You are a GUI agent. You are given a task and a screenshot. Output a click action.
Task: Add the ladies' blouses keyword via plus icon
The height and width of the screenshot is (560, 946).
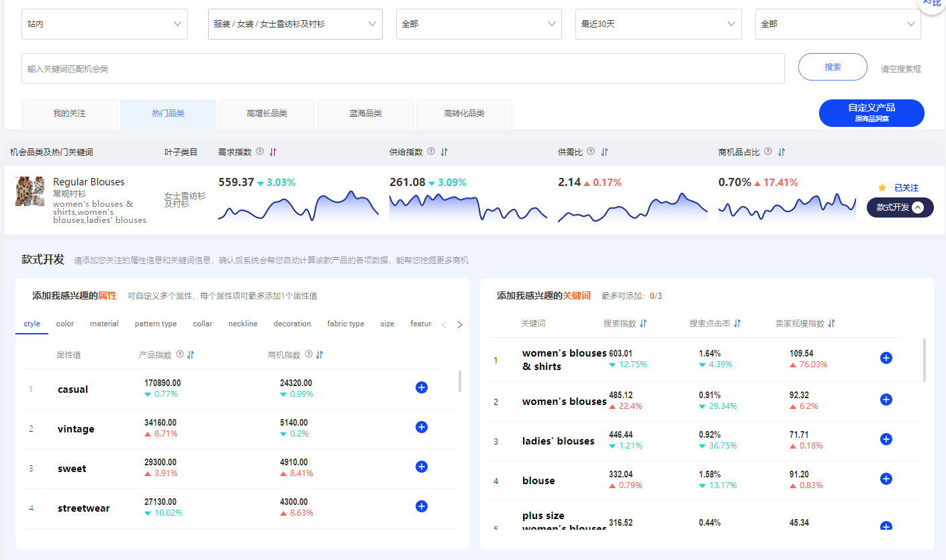[x=886, y=440]
